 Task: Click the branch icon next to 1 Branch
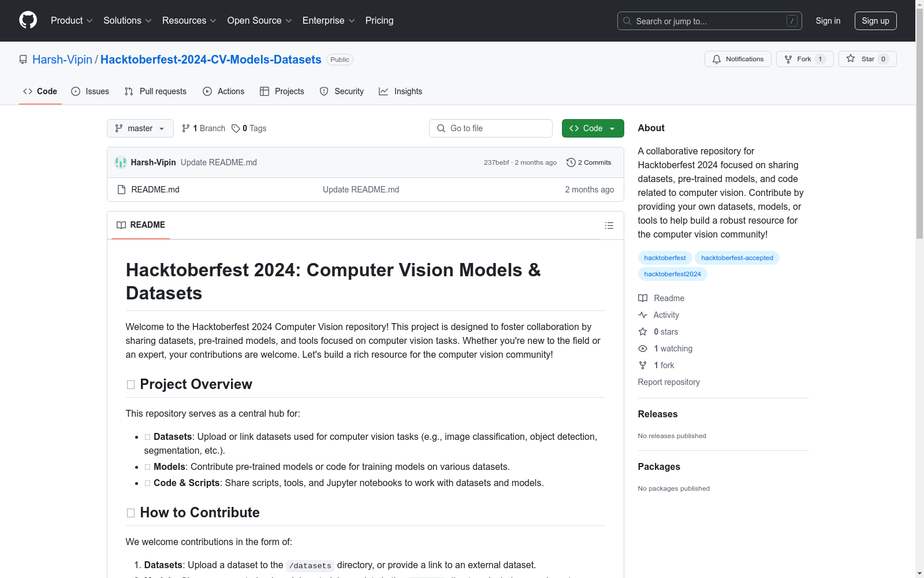(x=186, y=128)
